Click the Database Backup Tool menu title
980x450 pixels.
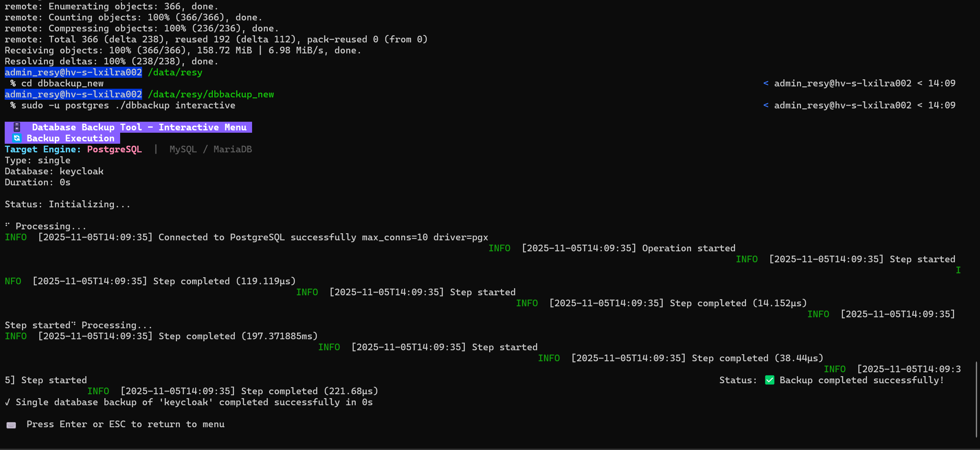(139, 127)
